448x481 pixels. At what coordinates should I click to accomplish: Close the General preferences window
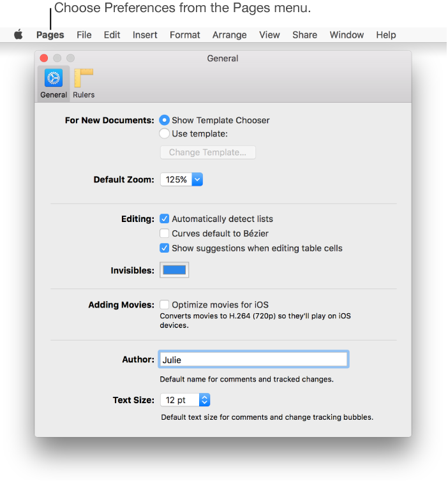tap(44, 58)
